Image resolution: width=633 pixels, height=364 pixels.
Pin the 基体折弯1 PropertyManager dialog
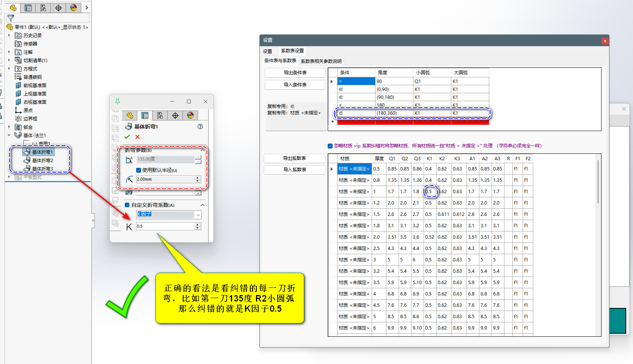pos(118,102)
